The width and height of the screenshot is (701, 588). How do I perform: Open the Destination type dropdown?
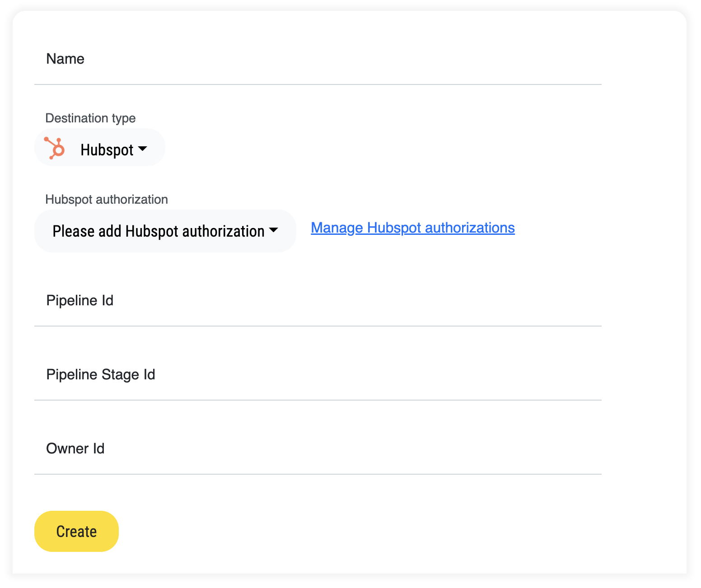100,148
